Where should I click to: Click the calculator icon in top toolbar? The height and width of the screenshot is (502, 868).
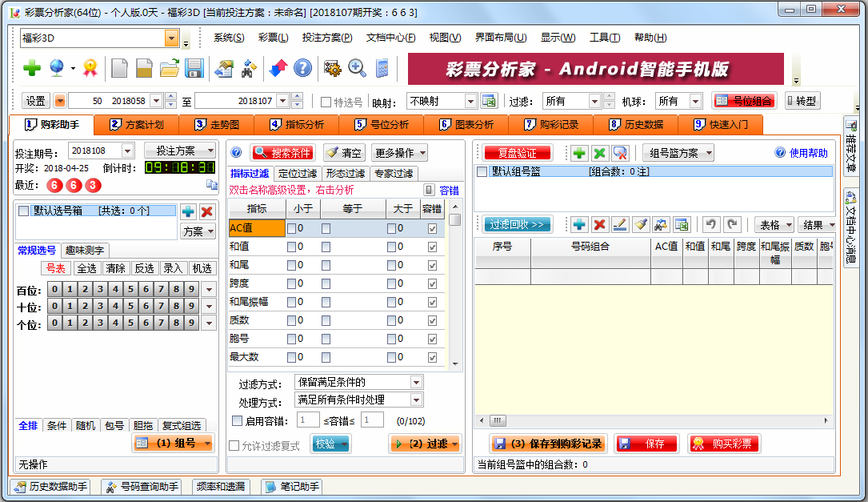point(382,69)
